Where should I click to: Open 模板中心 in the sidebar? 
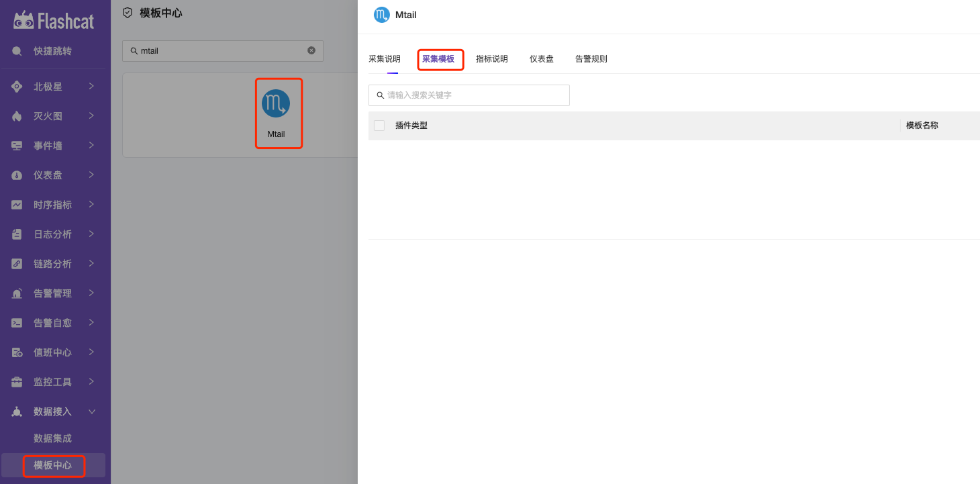(53, 465)
